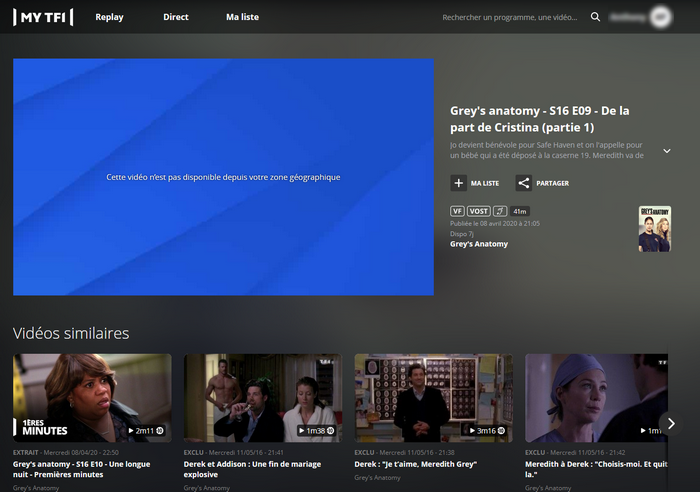The image size is (700, 492).
Task: Click the geo-blocked blue video player
Action: click(223, 177)
